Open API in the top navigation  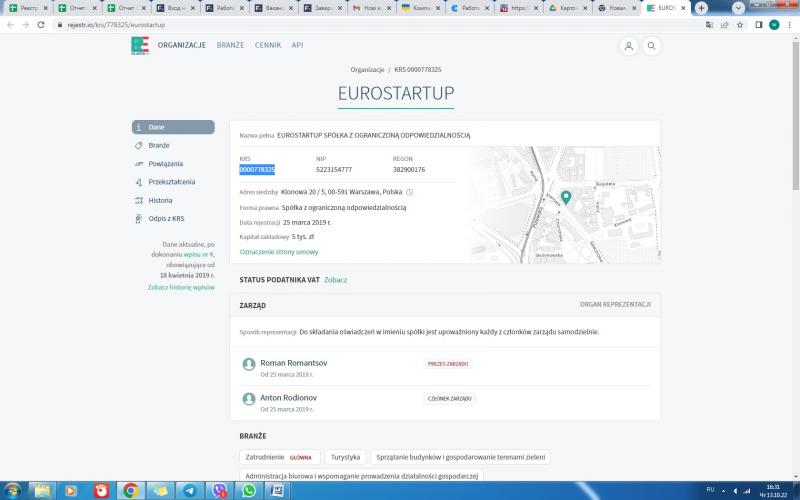pos(297,45)
